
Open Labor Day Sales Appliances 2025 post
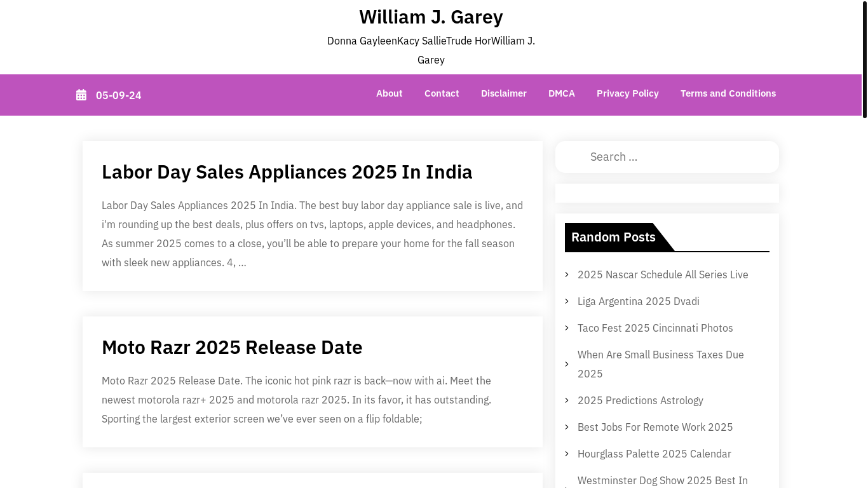click(287, 172)
